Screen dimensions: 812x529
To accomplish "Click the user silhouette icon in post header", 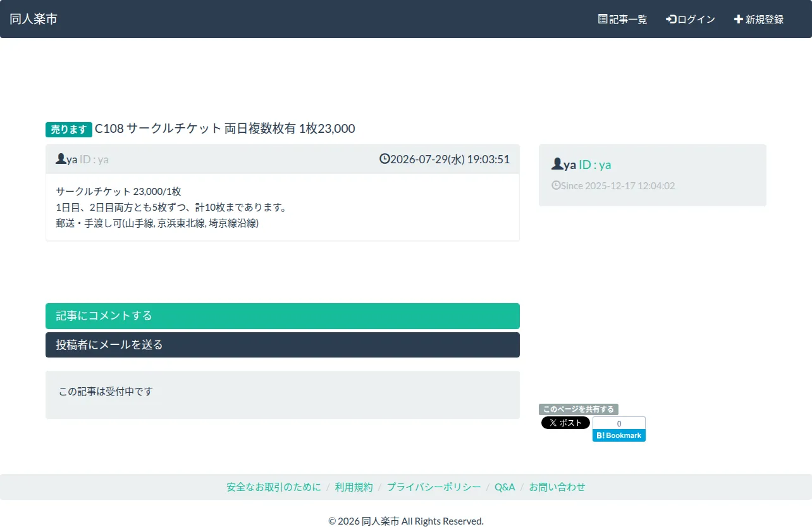I will (61, 159).
